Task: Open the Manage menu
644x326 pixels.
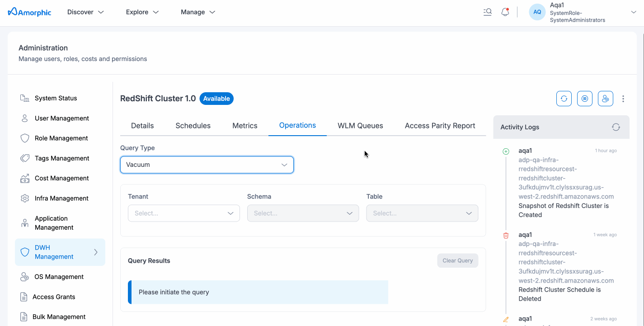Action: pos(198,12)
